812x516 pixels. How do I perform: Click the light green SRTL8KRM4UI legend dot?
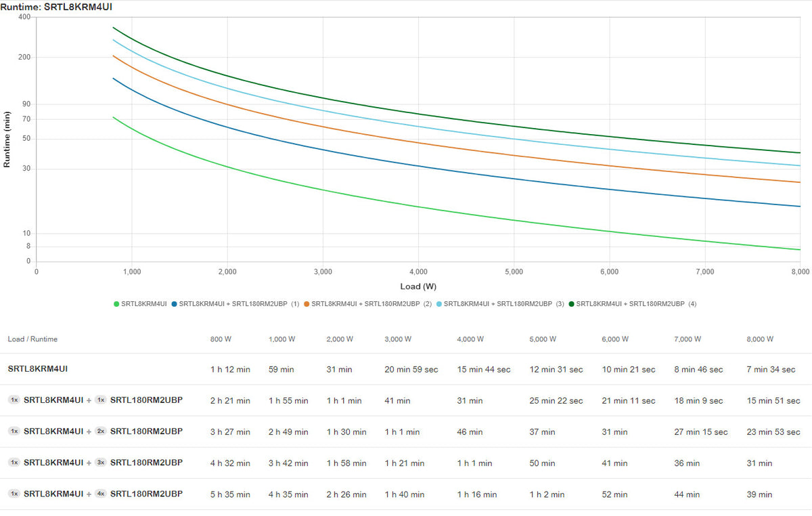117,304
